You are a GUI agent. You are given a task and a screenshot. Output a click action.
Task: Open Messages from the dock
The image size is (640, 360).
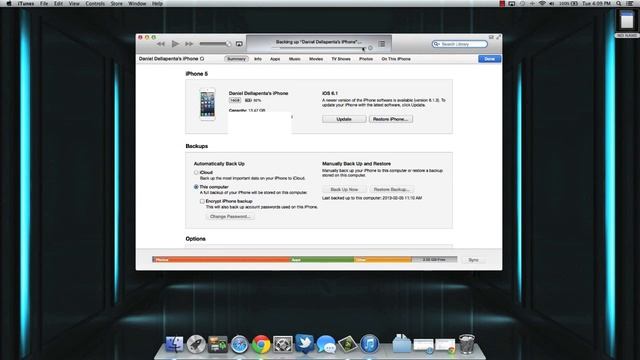[326, 344]
